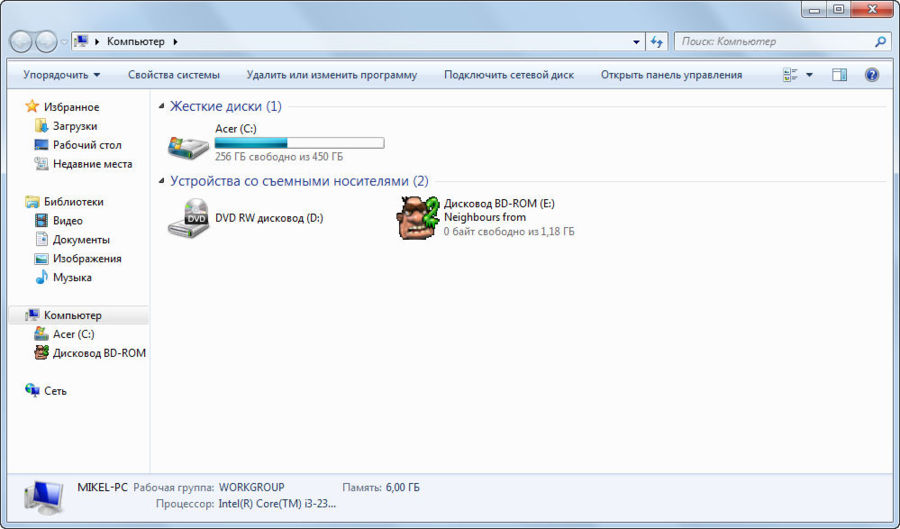Click in the Поиск: Компьютер search field
The width and height of the screenshot is (900, 529).
pyautogui.click(x=770, y=42)
